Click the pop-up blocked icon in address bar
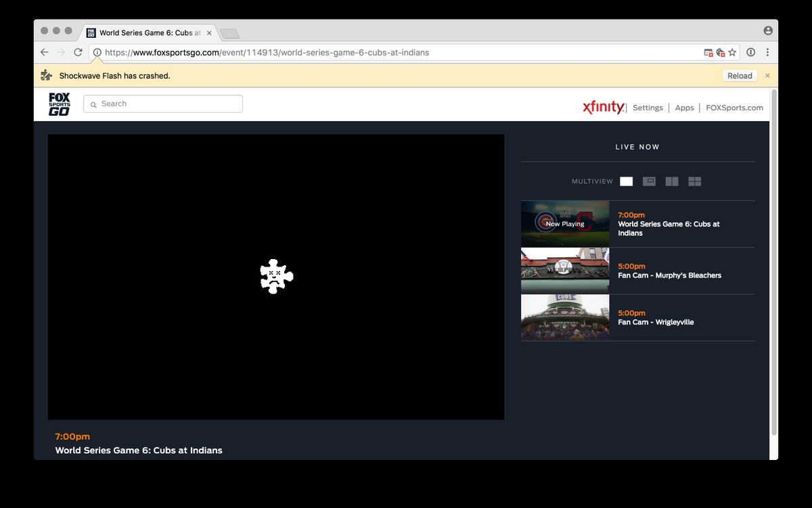The image size is (812, 508). [708, 53]
